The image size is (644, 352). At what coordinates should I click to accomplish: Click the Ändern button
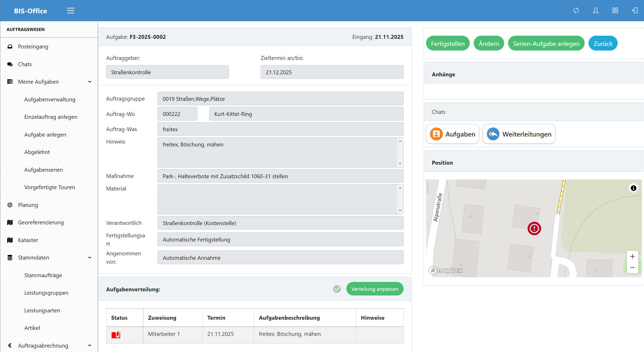(489, 43)
